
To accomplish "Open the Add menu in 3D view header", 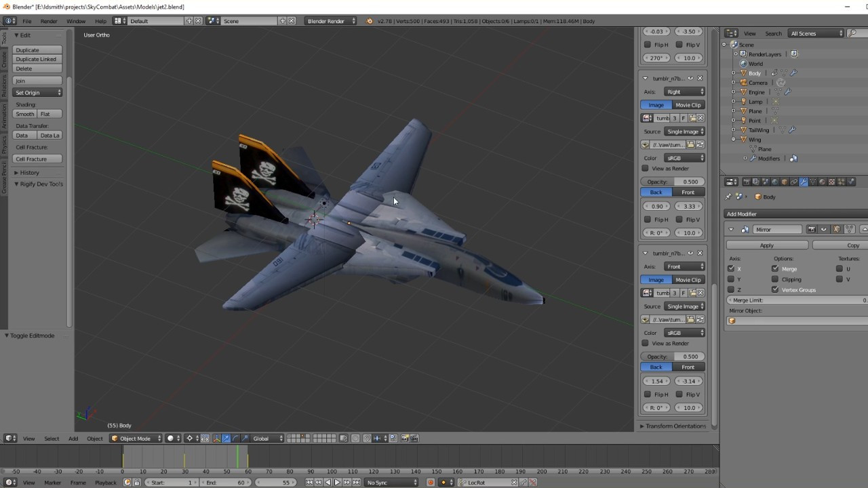I will [x=73, y=439].
